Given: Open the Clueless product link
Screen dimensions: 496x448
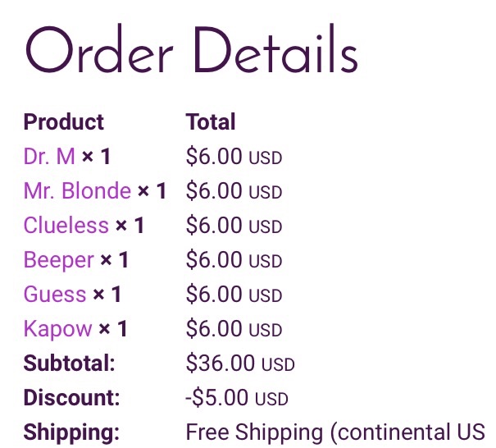Looking at the screenshot, I should coord(66,226).
